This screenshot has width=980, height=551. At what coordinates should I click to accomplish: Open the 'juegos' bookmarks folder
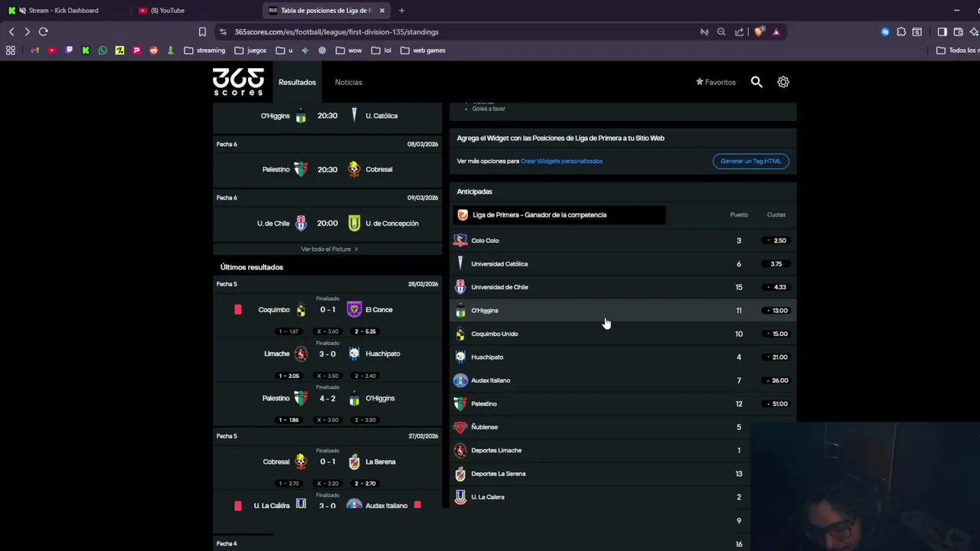250,51
